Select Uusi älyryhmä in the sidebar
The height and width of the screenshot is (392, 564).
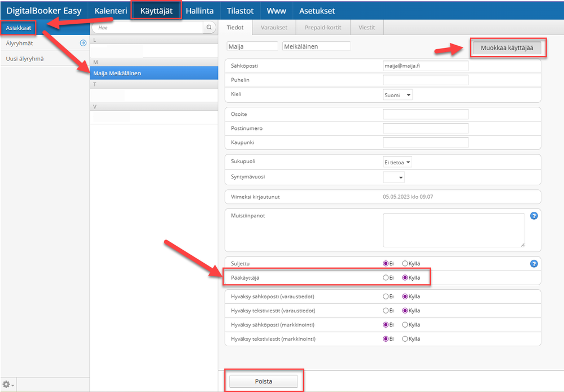click(x=25, y=59)
